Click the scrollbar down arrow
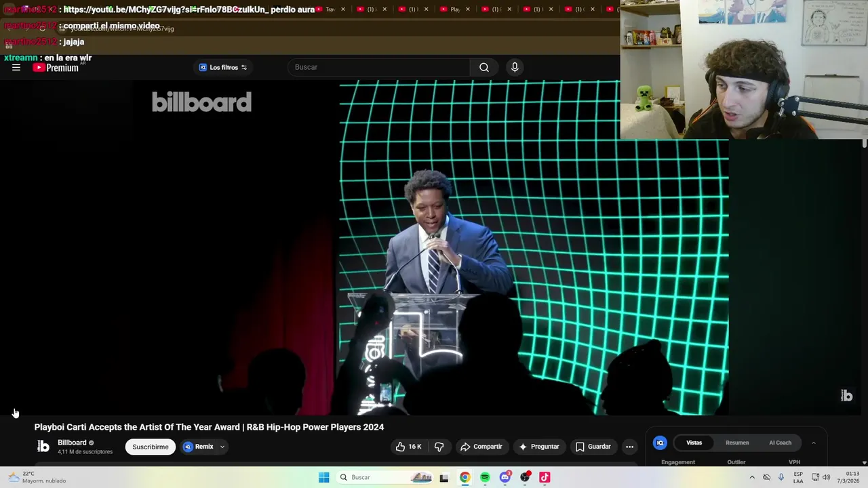Viewport: 868px width, 488px height. coord(865,462)
